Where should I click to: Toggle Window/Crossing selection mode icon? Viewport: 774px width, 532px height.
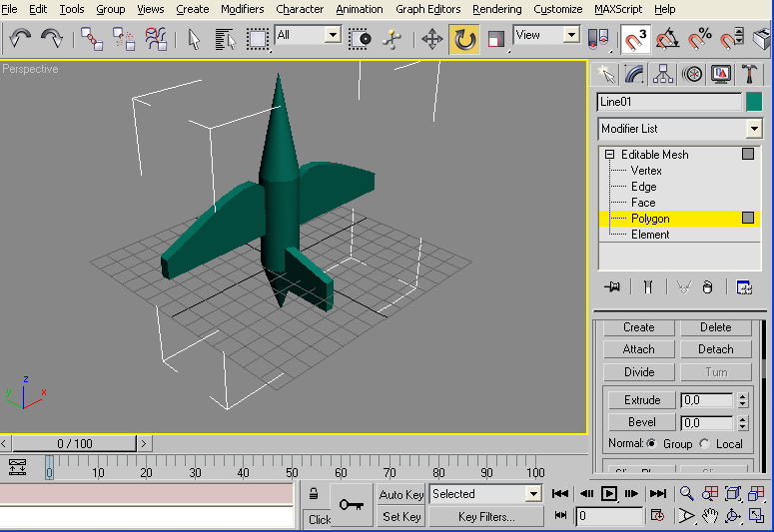click(x=360, y=39)
